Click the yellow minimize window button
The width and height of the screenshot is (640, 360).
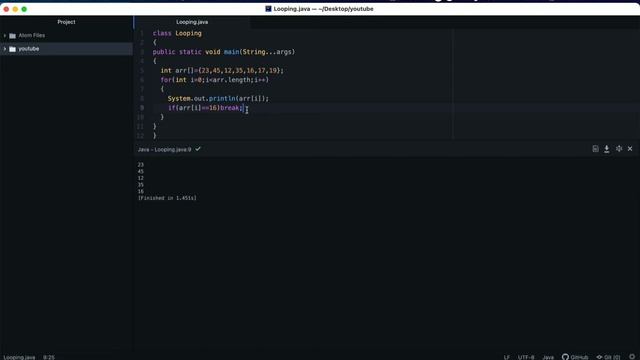pyautogui.click(x=15, y=9)
